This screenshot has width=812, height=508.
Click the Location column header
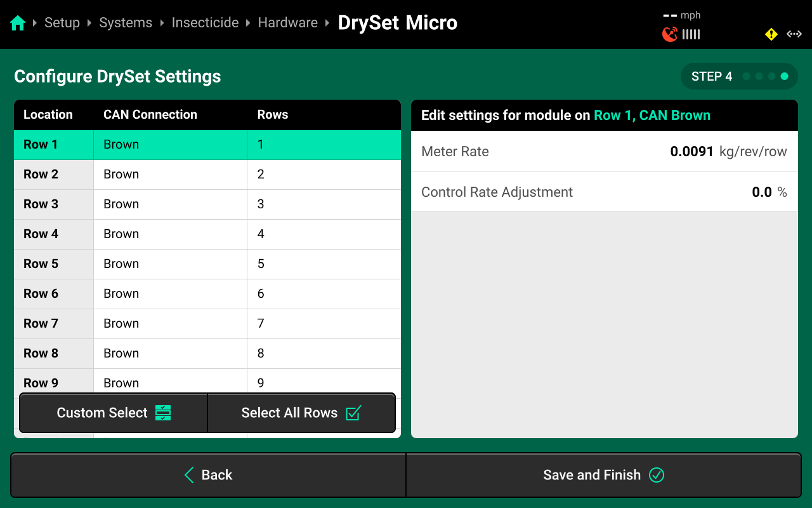pos(48,115)
